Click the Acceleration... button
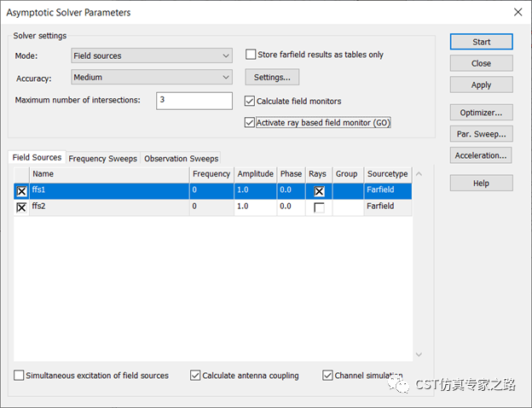The width and height of the screenshot is (532, 408). pos(481,155)
